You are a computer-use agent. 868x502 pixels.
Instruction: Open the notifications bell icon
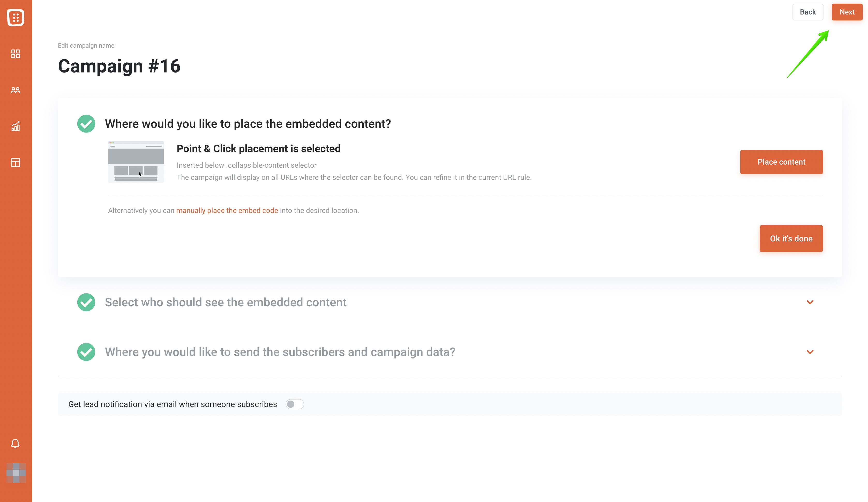point(16,444)
